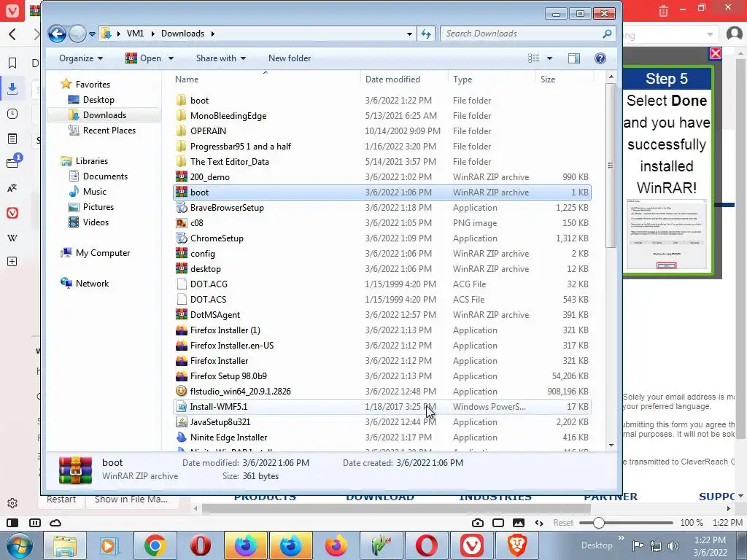Open Vivaldi bookmarks panel icon

(x=12, y=63)
